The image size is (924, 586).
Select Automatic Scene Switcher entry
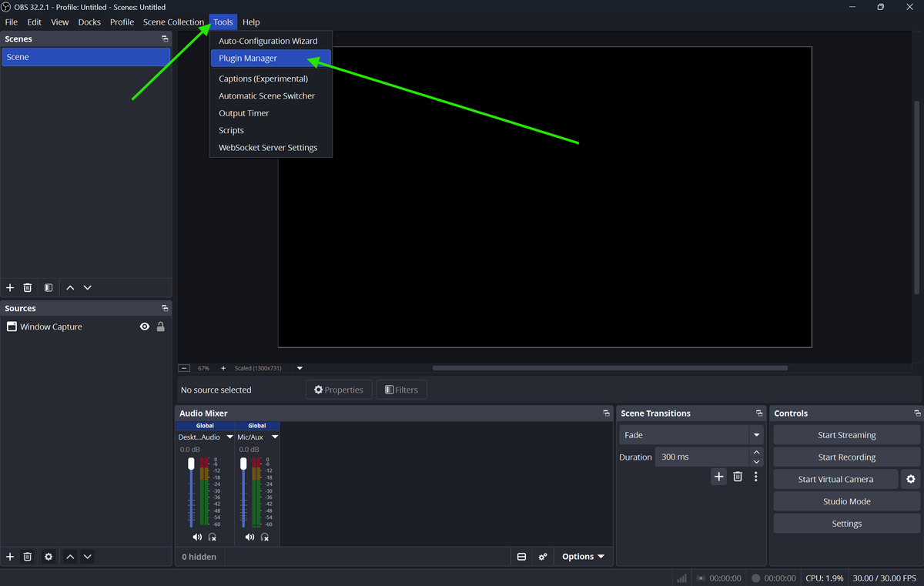click(270, 95)
